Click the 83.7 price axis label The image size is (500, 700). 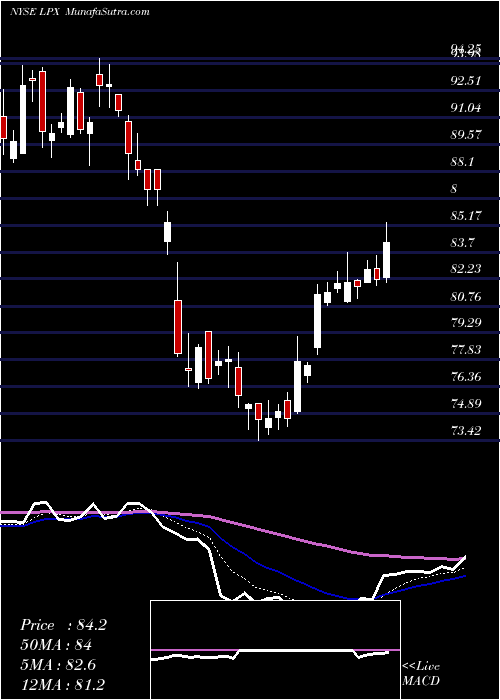click(x=462, y=242)
